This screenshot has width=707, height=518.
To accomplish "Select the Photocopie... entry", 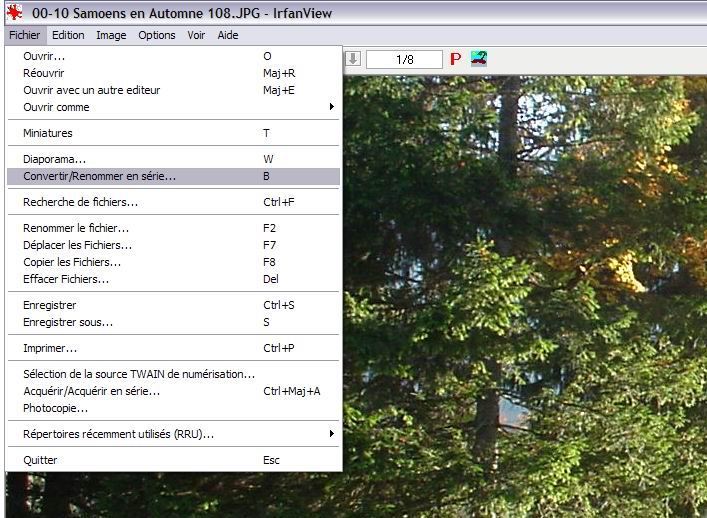I will click(x=174, y=408).
